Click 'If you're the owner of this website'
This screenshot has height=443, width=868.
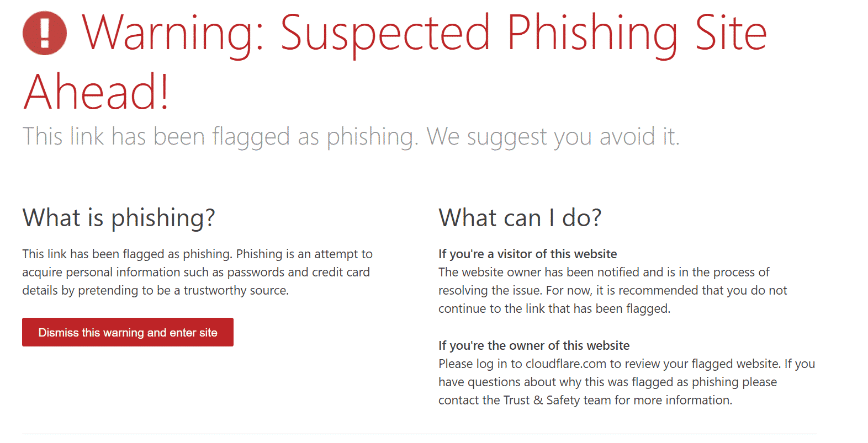pyautogui.click(x=533, y=346)
